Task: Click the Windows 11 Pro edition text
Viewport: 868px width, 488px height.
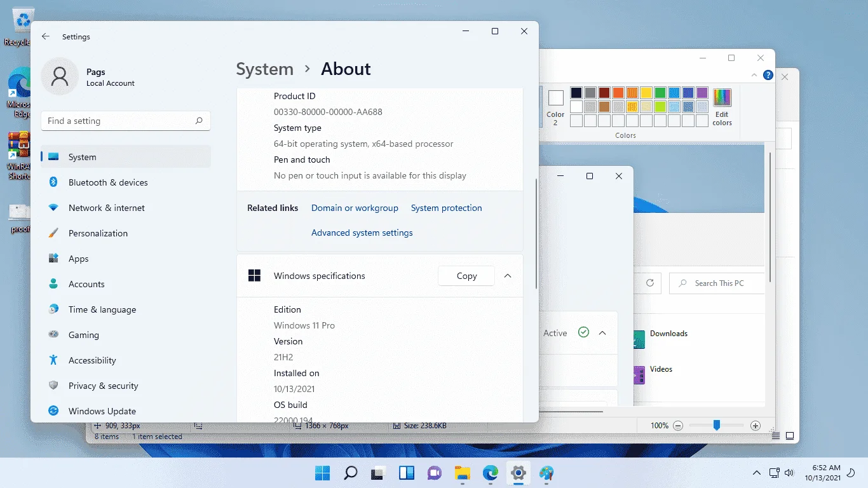Action: [304, 325]
